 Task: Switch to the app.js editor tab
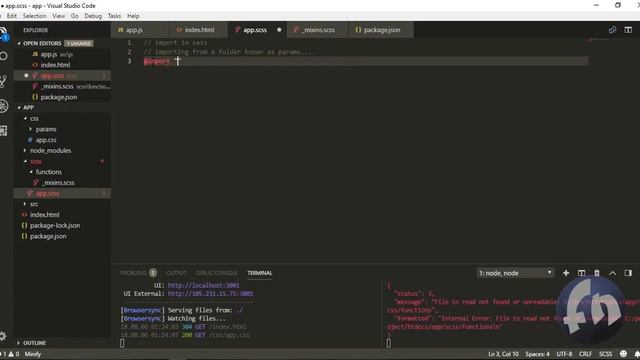click(x=140, y=30)
